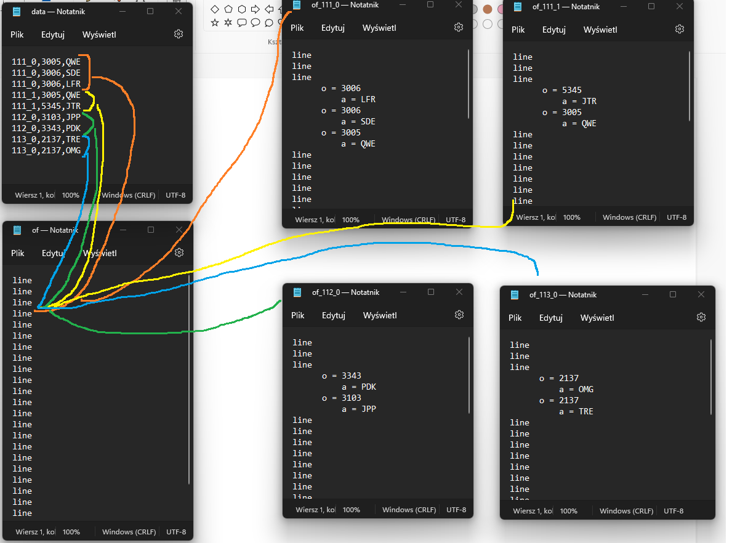Select the hexagon shape in Paint
Viewport: 756px width, 543px height.
242,9
